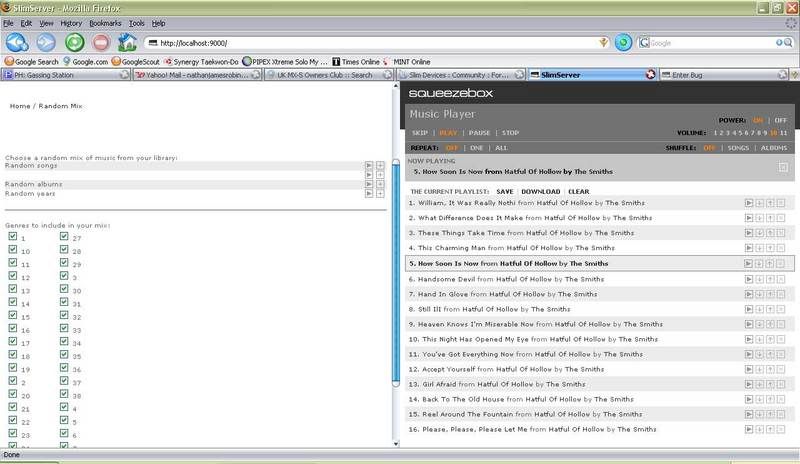Set shuffle mode to SONGS
800x464 pixels.
coord(738,147)
